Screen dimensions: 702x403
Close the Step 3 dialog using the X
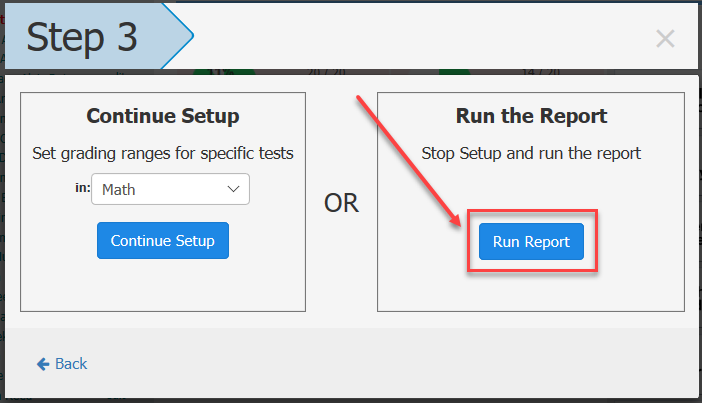[665, 39]
